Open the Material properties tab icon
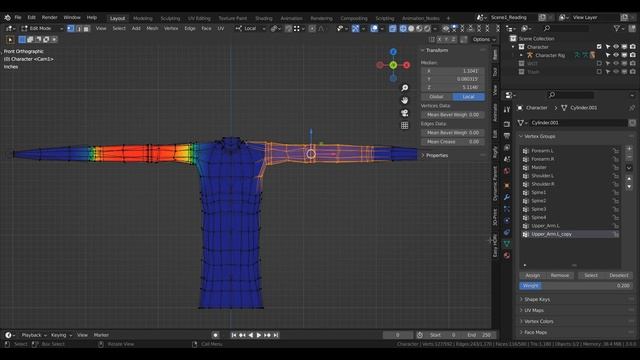The image size is (640, 360). pos(507,256)
